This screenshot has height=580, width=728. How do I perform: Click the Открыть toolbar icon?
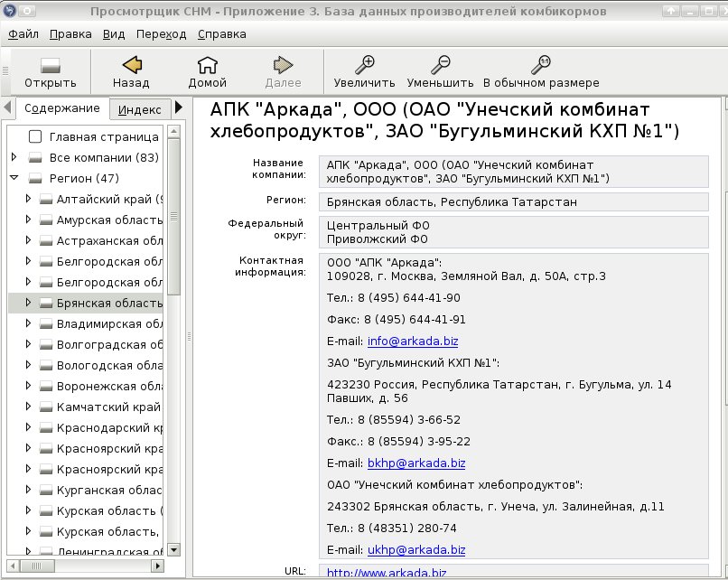[x=51, y=65]
